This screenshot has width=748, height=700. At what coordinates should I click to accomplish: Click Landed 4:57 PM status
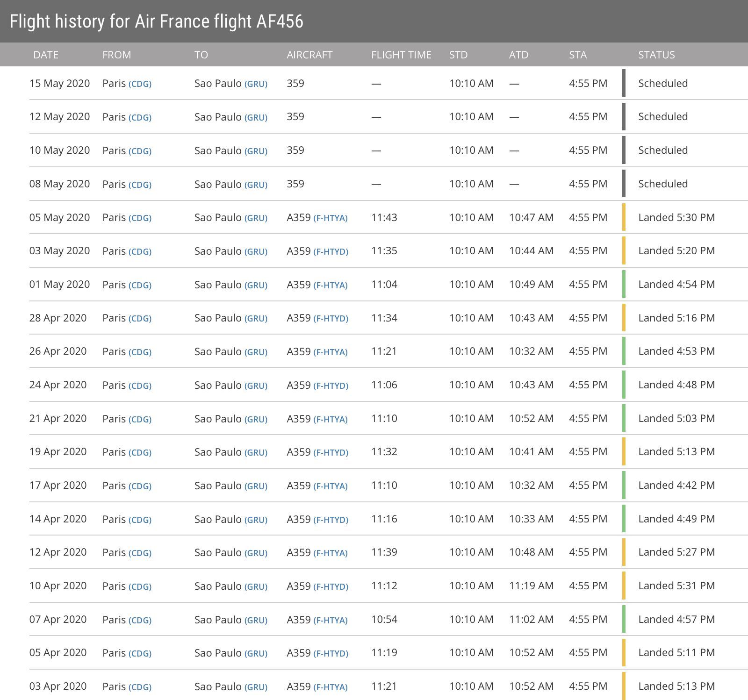[x=676, y=619]
